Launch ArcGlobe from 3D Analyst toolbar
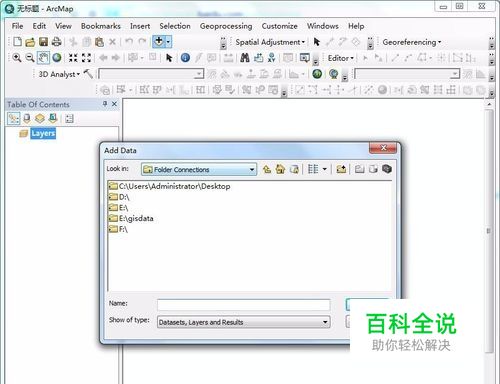 tap(333, 74)
